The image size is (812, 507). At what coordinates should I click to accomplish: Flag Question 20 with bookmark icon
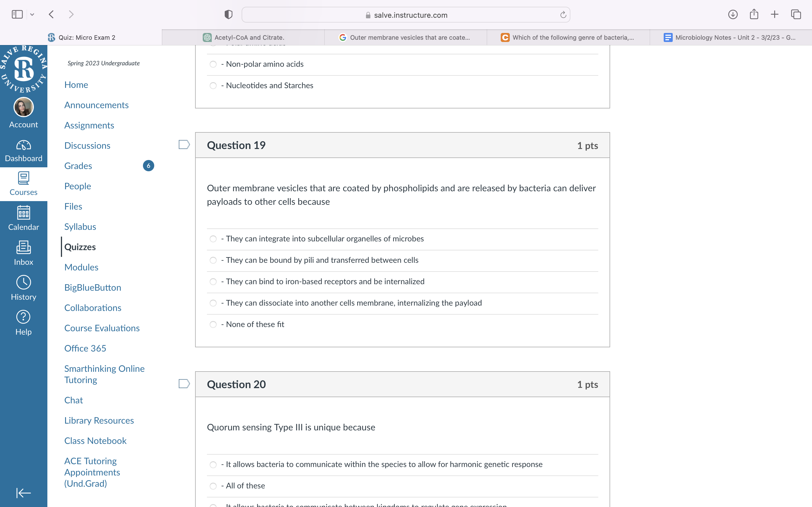tap(184, 384)
